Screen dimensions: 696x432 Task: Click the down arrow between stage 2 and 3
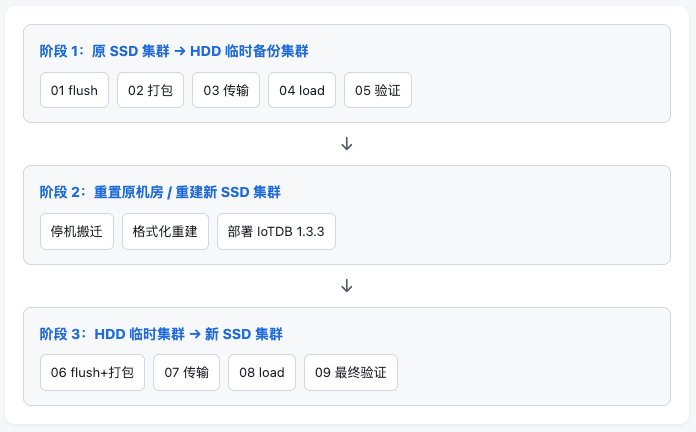347,286
